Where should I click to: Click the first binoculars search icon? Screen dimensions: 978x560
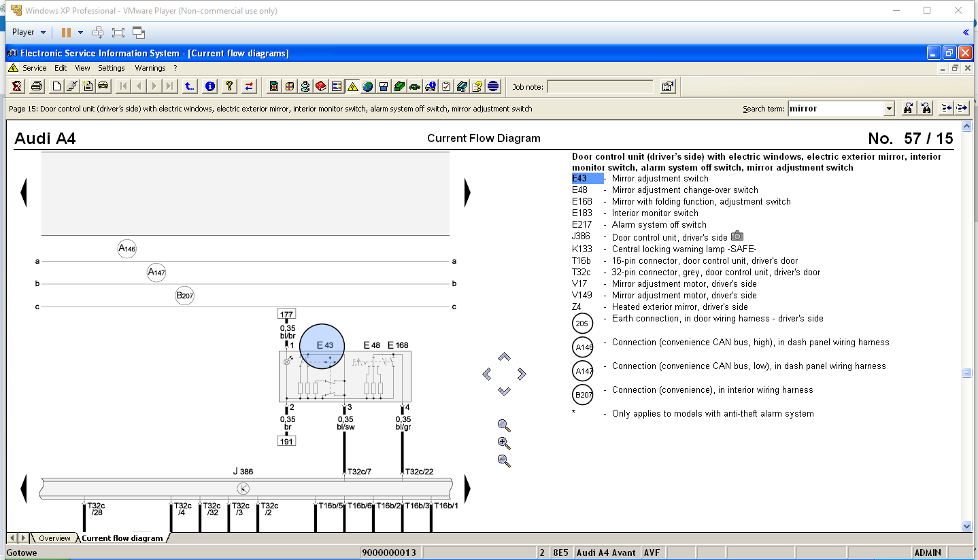pyautogui.click(x=908, y=108)
